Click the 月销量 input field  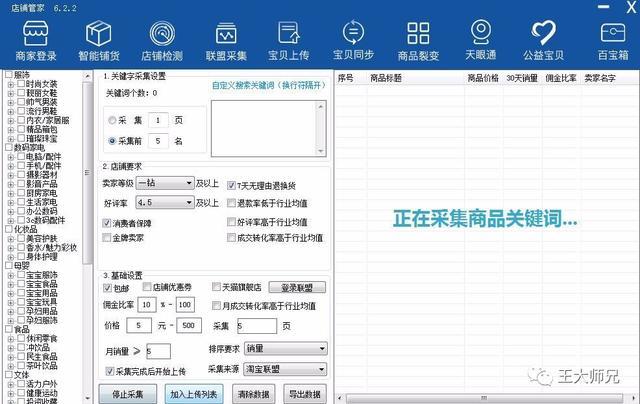(x=158, y=351)
